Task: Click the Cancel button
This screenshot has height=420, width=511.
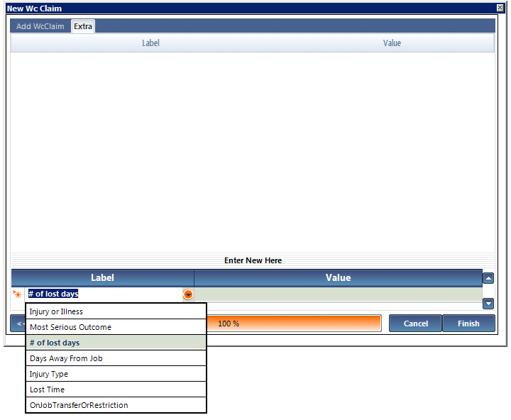Action: pyautogui.click(x=415, y=324)
